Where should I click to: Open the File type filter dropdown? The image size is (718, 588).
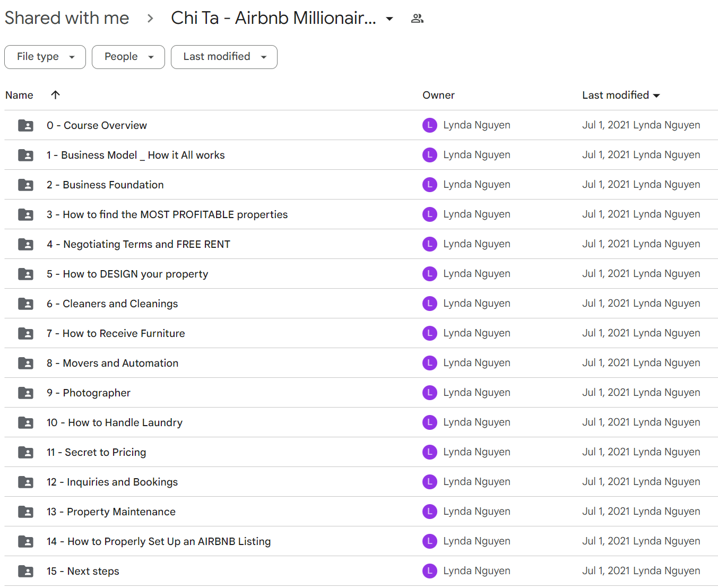pos(45,57)
